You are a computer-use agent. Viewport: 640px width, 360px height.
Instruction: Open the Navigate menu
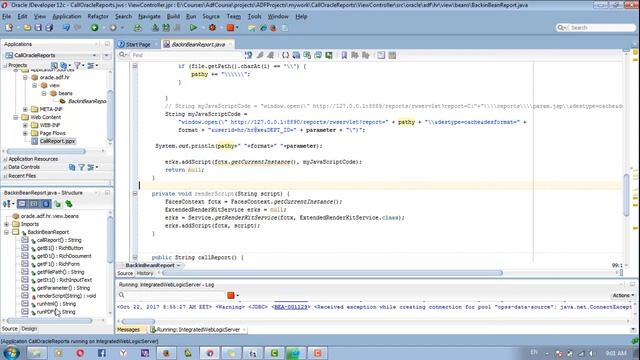149,16
